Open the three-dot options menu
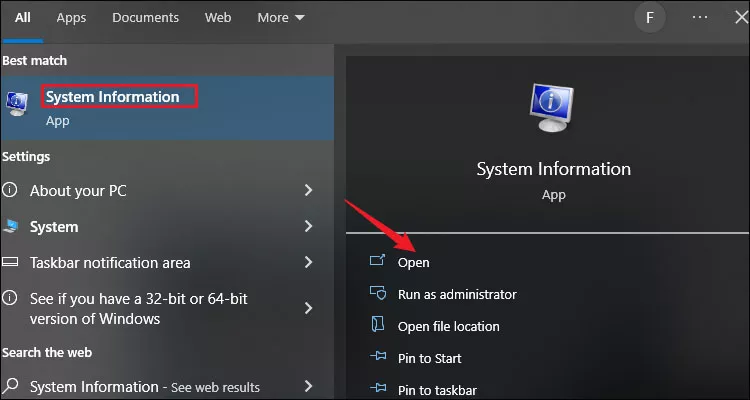 [x=699, y=17]
